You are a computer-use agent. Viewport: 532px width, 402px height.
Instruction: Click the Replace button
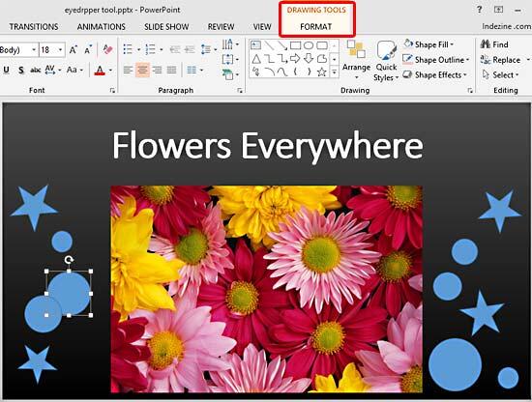(x=500, y=60)
